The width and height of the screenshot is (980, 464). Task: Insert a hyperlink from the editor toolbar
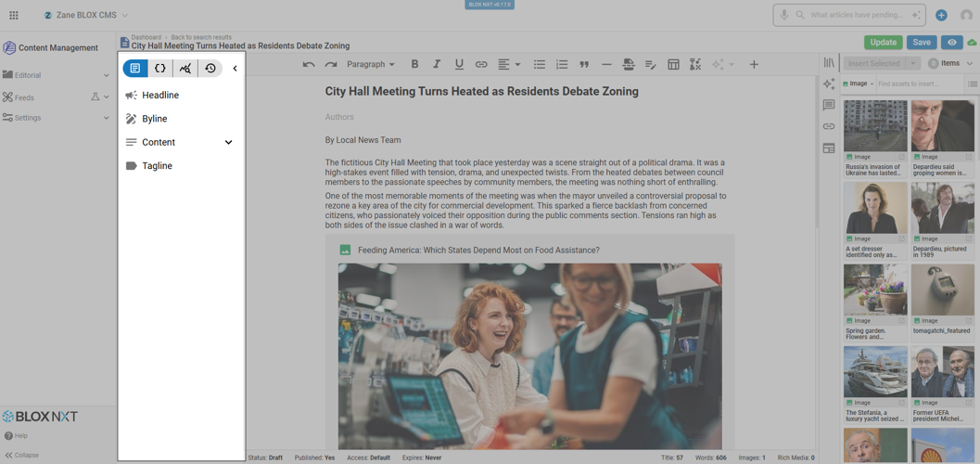click(480, 64)
